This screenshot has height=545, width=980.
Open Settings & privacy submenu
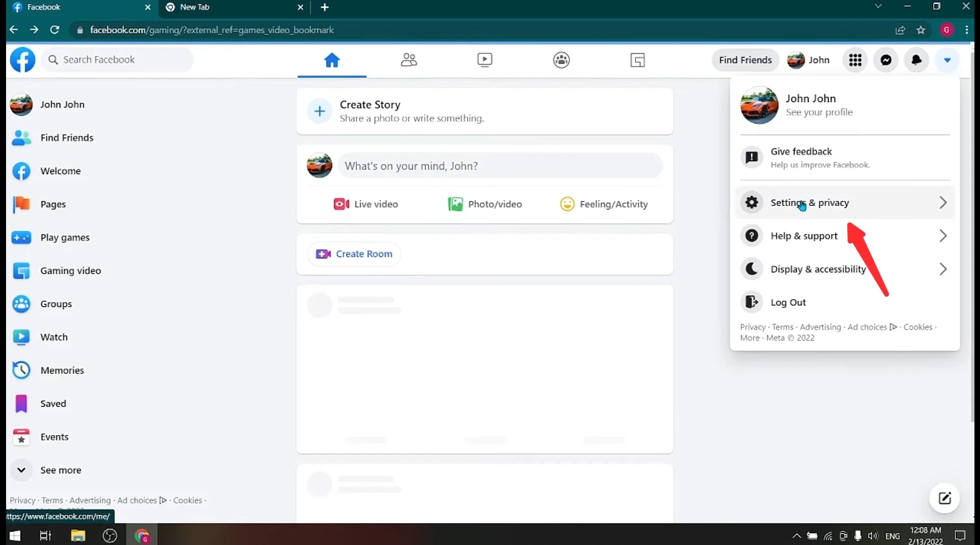(x=845, y=202)
